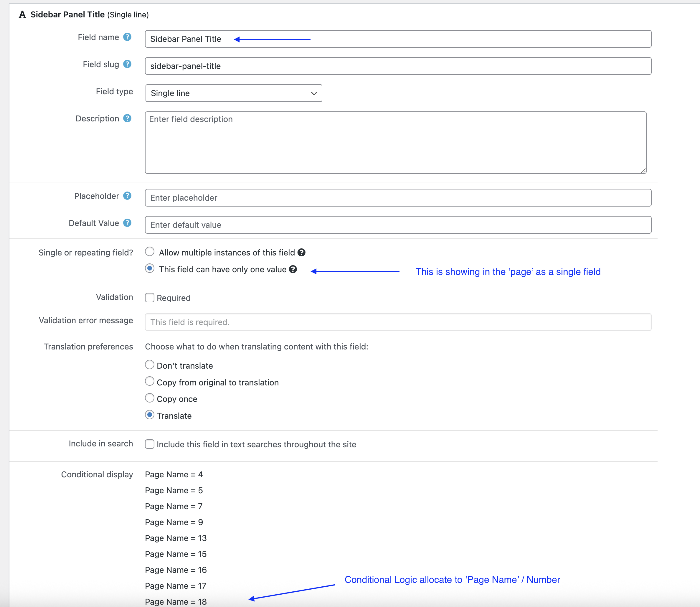Click the help icon next to Field slug
This screenshot has height=607, width=700.
[127, 64]
